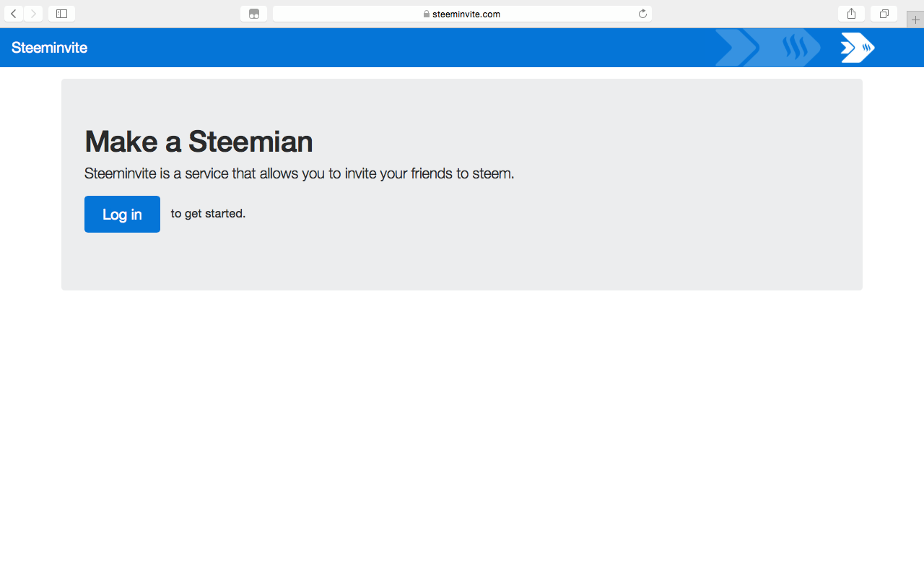
Task: Toggle the Safari sidebar button
Action: [x=61, y=14]
